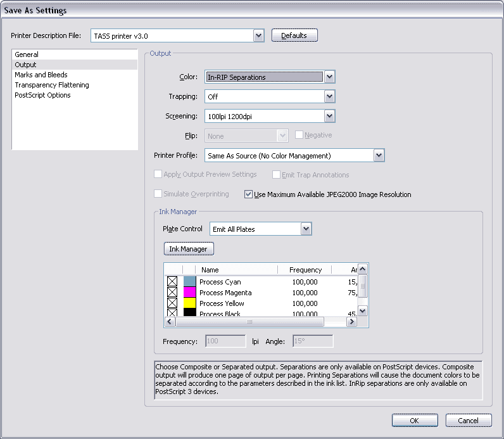The width and height of the screenshot is (504, 439).
Task: Click Process Magenta frequency value 100,000
Action: click(x=305, y=292)
